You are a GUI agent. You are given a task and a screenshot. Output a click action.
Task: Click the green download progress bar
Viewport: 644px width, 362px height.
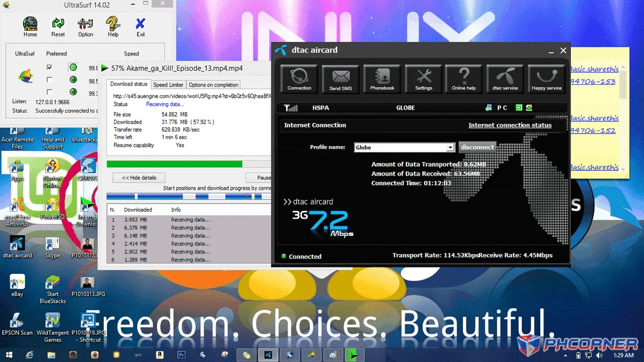[189, 164]
